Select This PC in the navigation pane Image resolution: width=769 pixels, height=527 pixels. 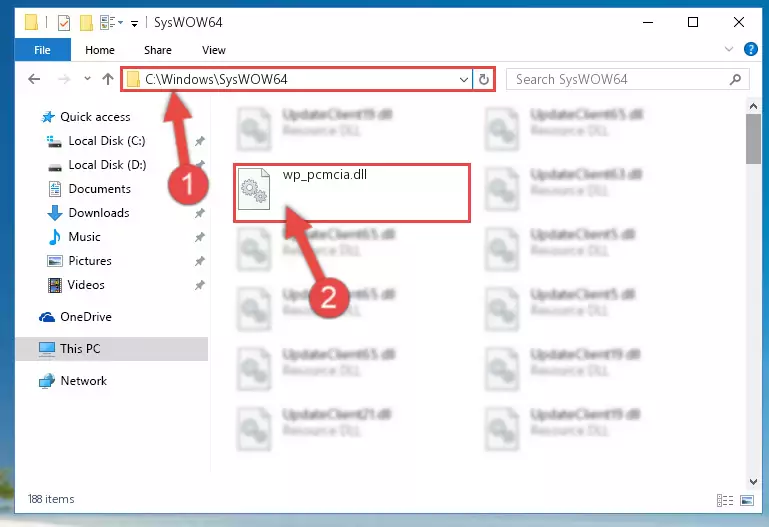[x=111, y=349]
